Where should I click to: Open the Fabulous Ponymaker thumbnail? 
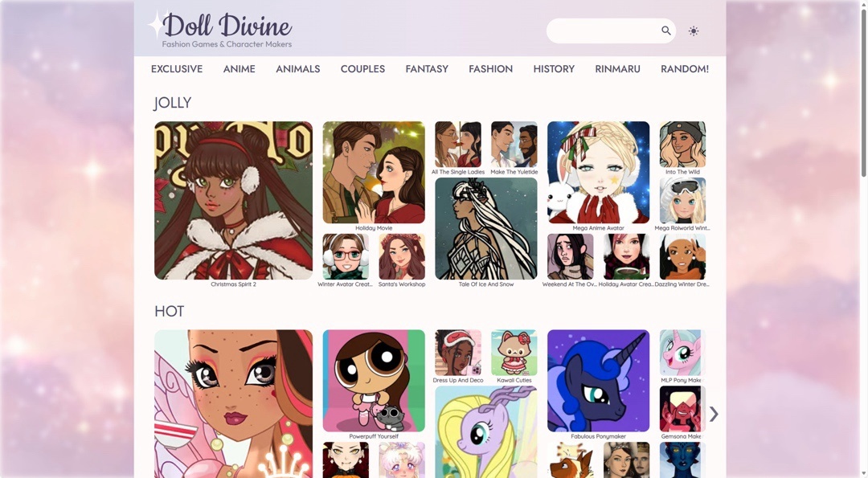pos(599,381)
